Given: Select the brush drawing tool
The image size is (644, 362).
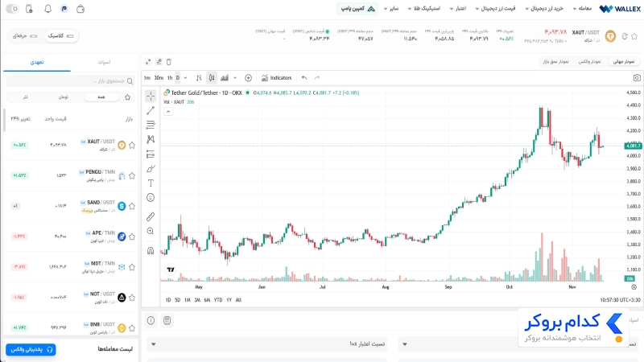Looking at the screenshot, I should coord(151,169).
